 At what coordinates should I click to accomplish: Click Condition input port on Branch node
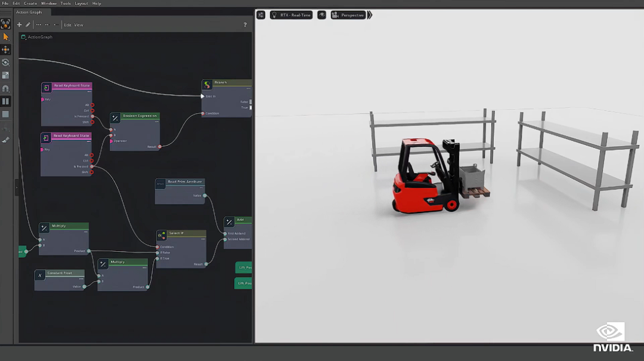[x=203, y=113]
